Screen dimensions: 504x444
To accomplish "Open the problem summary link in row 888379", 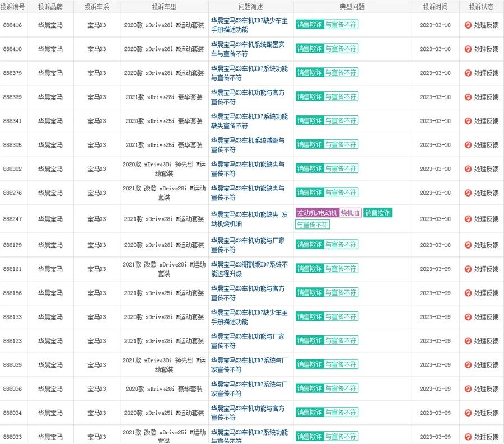I will click(249, 73).
